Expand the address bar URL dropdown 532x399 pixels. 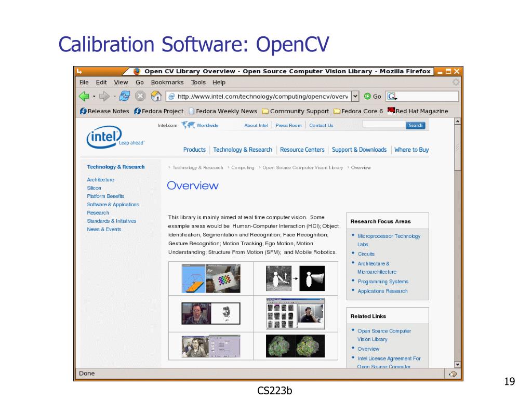(355, 96)
